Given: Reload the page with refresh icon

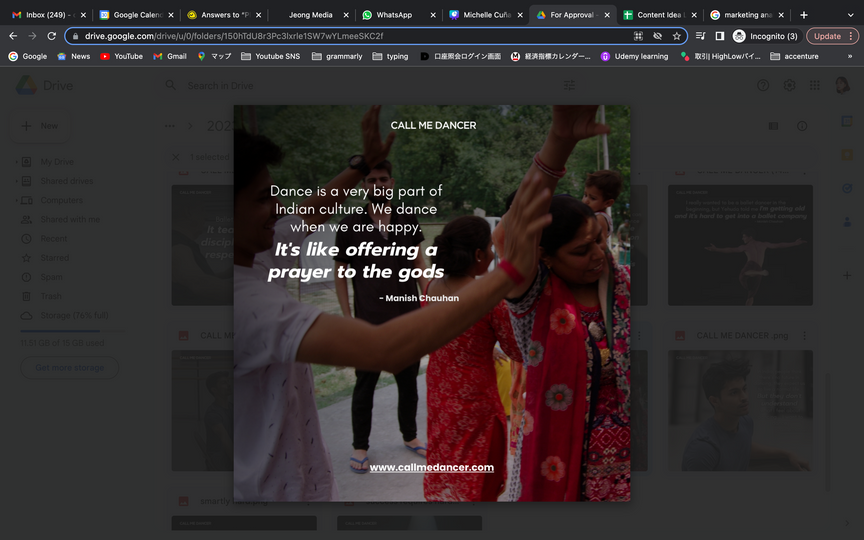Looking at the screenshot, I should tap(51, 36).
